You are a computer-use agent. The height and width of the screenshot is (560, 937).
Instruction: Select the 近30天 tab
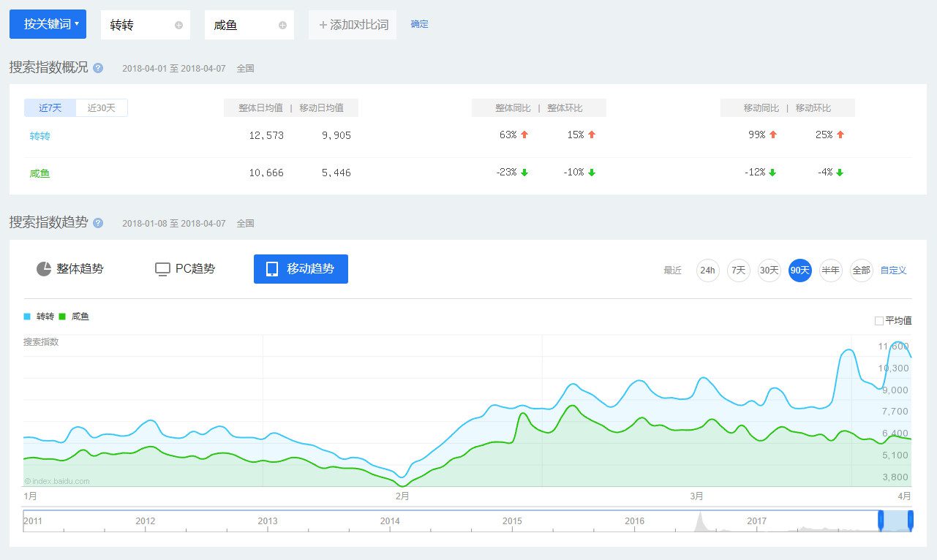102,107
